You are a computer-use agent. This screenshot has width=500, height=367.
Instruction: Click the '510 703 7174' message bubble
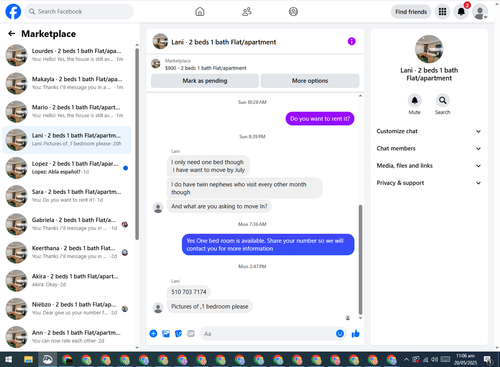[x=189, y=292]
